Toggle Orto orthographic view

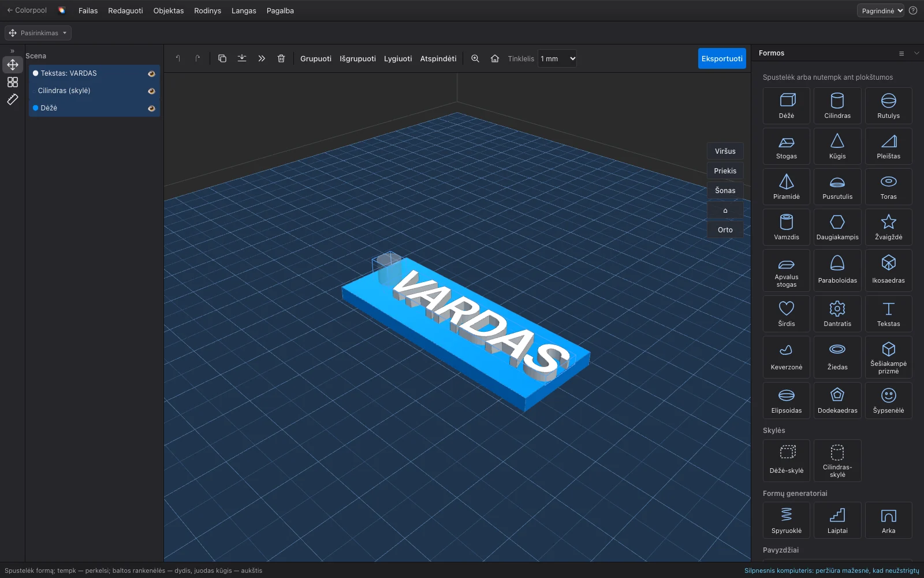pos(725,230)
